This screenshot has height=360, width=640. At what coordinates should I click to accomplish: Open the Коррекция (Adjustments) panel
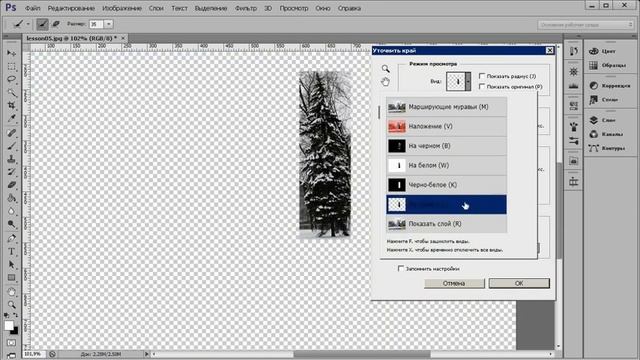coord(609,85)
